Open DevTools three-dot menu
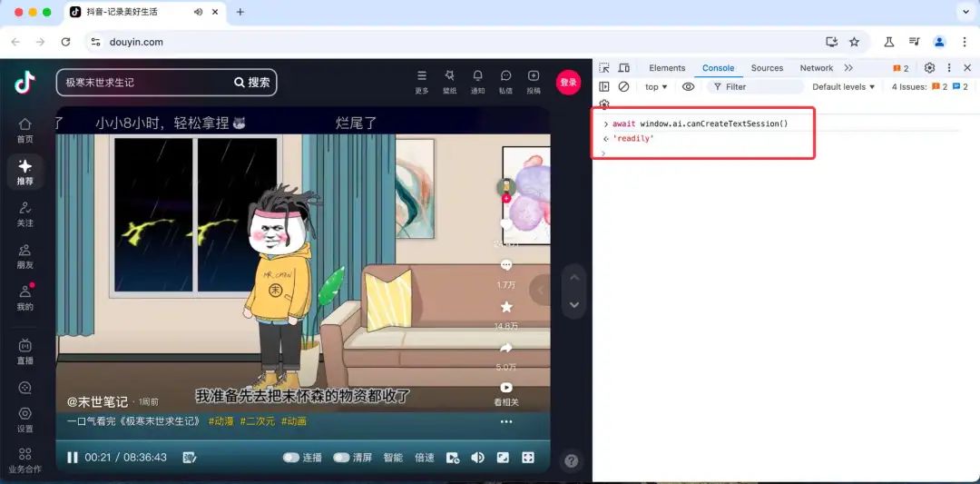Screen dimensions: 980x484 click(949, 68)
